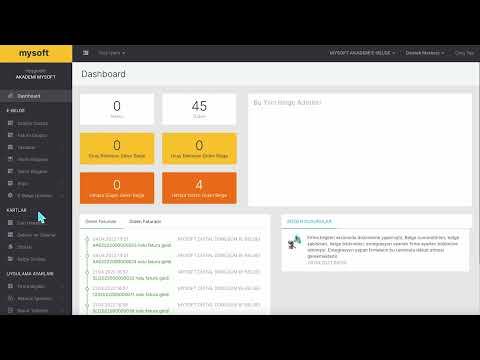The image size is (480, 360).
Task: Click icon of first entry under E-BELGE
Action: tap(11, 123)
